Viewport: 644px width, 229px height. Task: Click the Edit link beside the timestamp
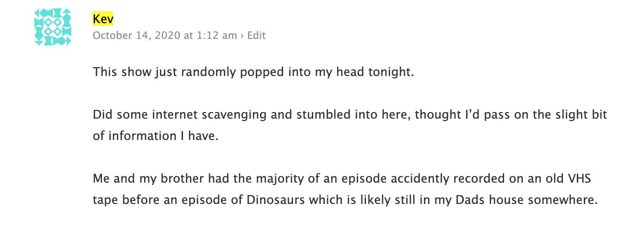point(256,36)
